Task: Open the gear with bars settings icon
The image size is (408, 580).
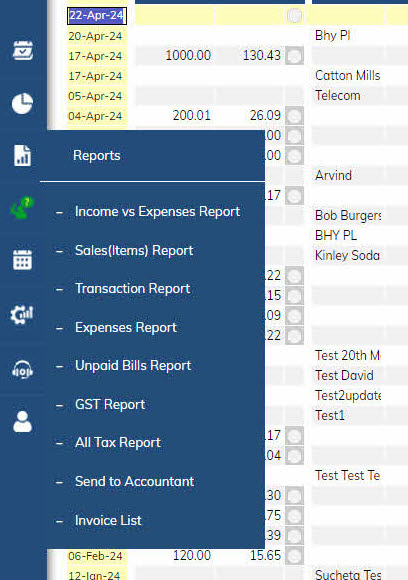Action: [21, 314]
